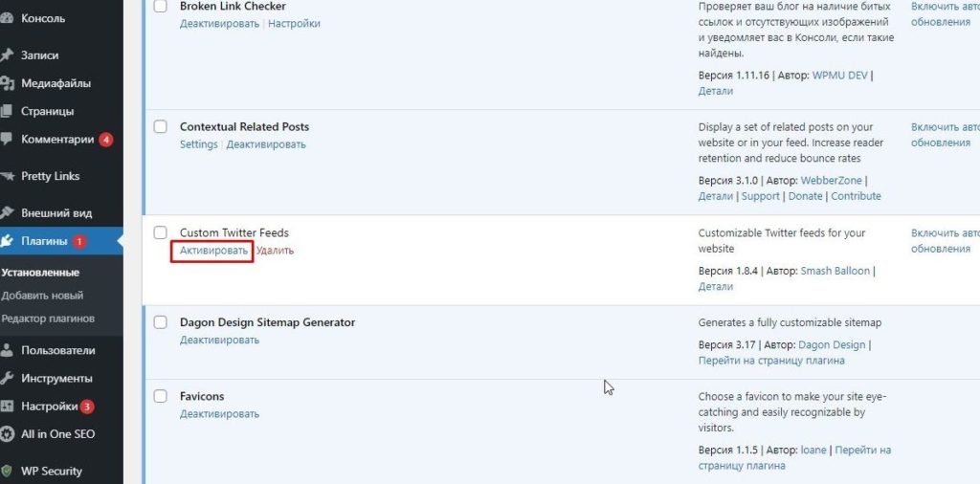Open Settings for Contextual Related Posts
The image size is (980, 484).
click(199, 144)
